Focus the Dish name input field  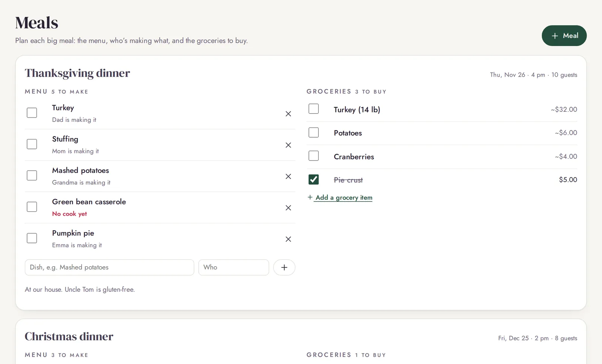pos(109,267)
